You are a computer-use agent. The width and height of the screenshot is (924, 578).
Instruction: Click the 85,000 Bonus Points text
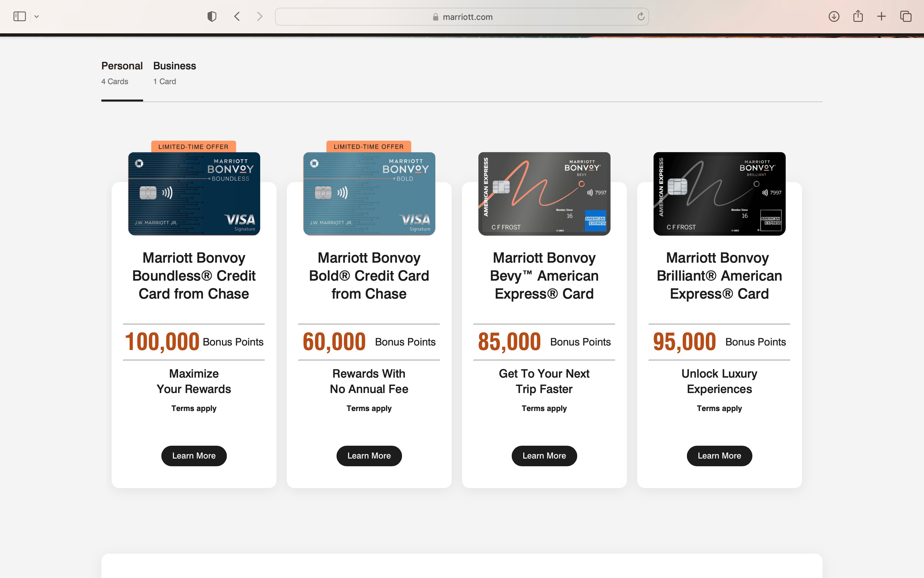click(x=544, y=342)
